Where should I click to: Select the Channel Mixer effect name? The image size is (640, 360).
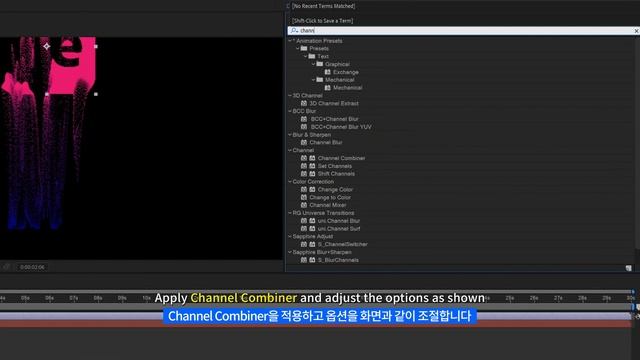pos(328,205)
